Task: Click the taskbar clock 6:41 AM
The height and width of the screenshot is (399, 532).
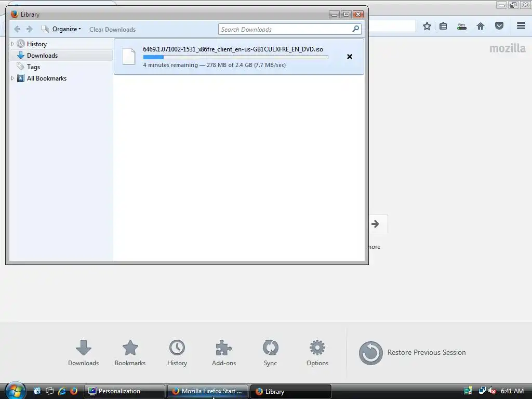Action: tap(512, 391)
